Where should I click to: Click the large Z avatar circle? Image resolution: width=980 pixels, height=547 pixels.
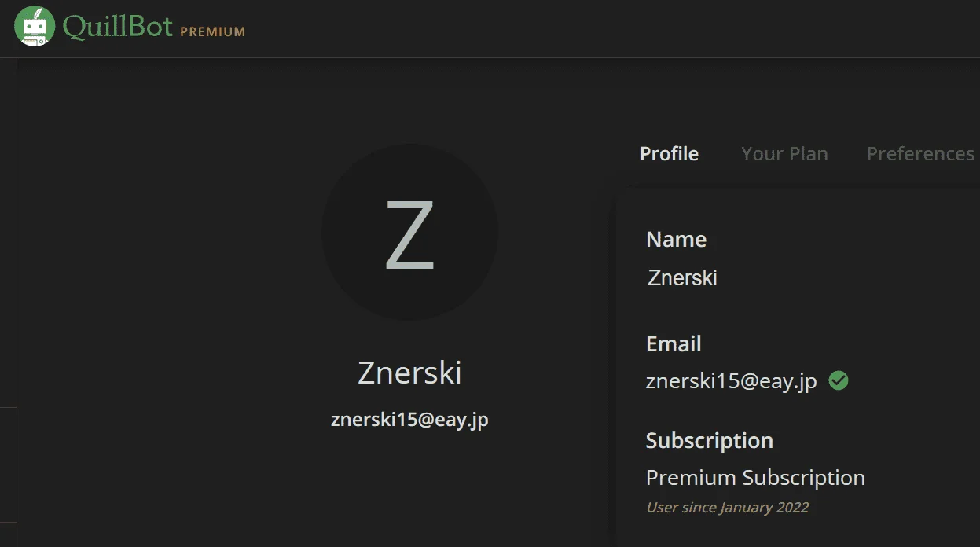click(409, 232)
